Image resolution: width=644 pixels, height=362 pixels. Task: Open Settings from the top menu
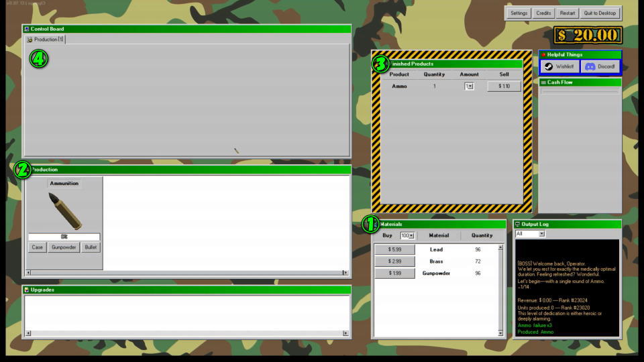tap(519, 13)
